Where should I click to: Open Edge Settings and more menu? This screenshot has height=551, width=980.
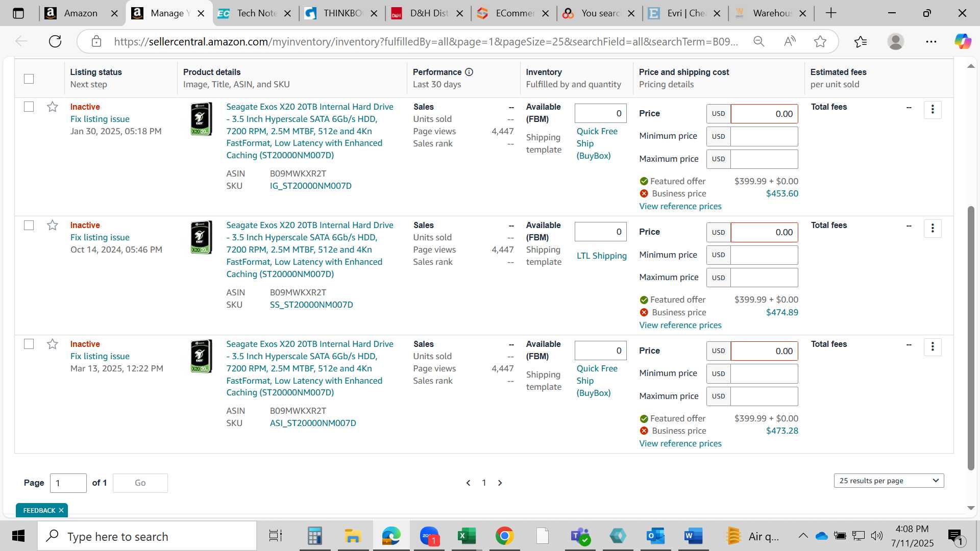(931, 41)
